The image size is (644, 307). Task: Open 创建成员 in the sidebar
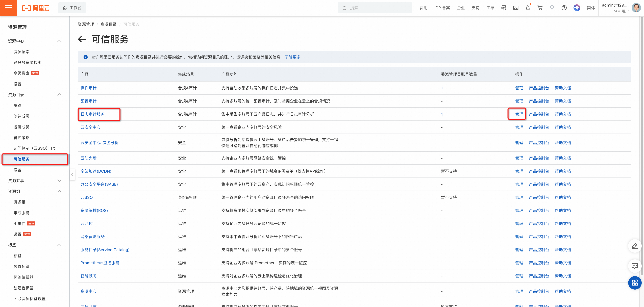pyautogui.click(x=21, y=116)
